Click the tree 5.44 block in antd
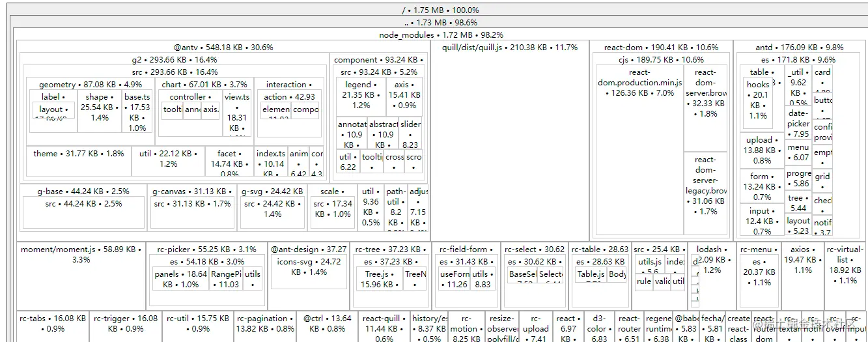 click(x=798, y=203)
